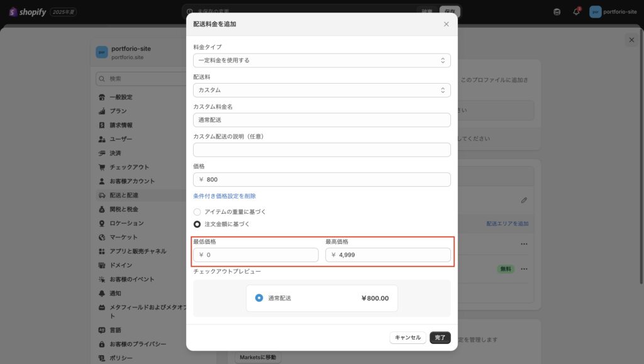Open 一般設定 in settings sidebar
The height and width of the screenshot is (364, 644).
[121, 97]
